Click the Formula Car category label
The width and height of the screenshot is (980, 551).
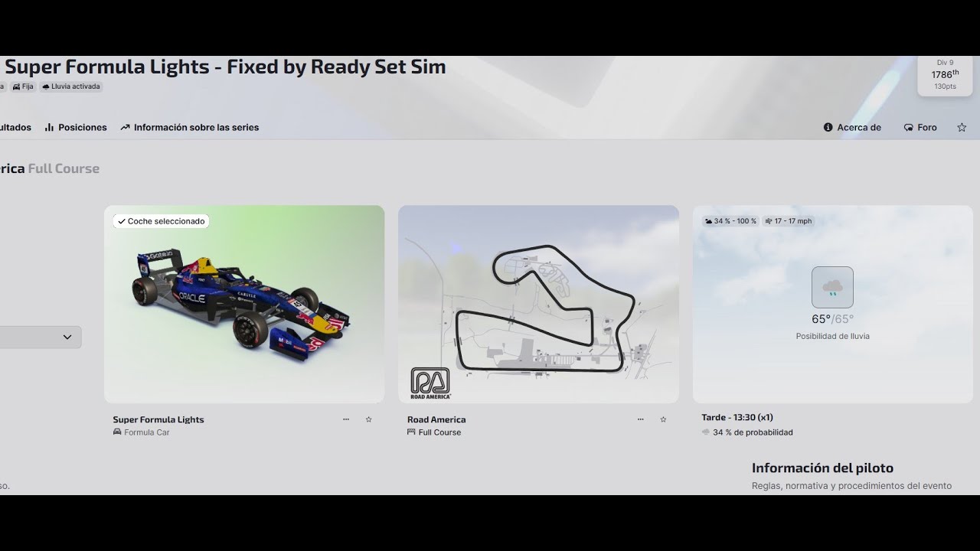click(147, 432)
